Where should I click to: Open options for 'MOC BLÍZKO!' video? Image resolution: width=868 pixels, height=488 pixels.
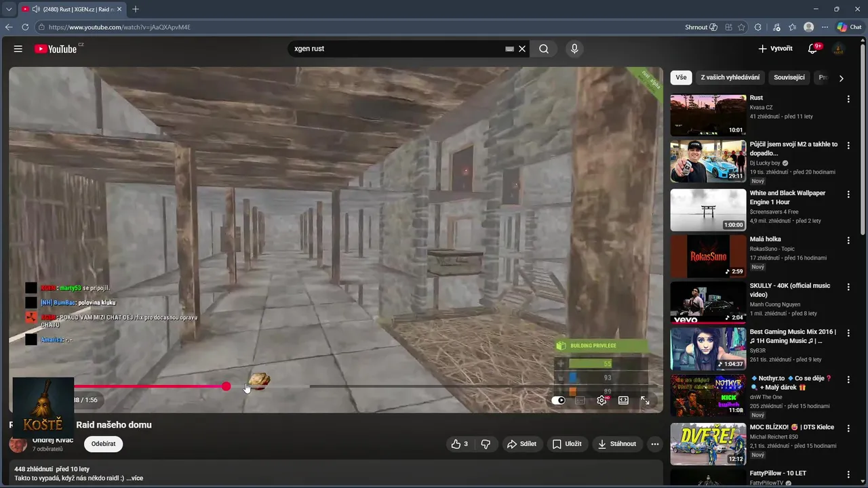pyautogui.click(x=848, y=428)
